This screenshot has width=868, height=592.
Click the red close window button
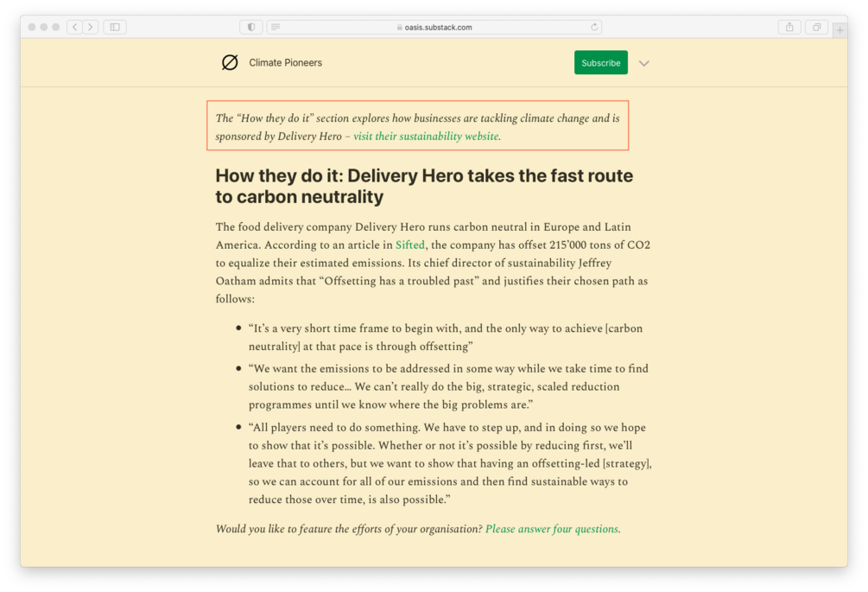pos(32,27)
